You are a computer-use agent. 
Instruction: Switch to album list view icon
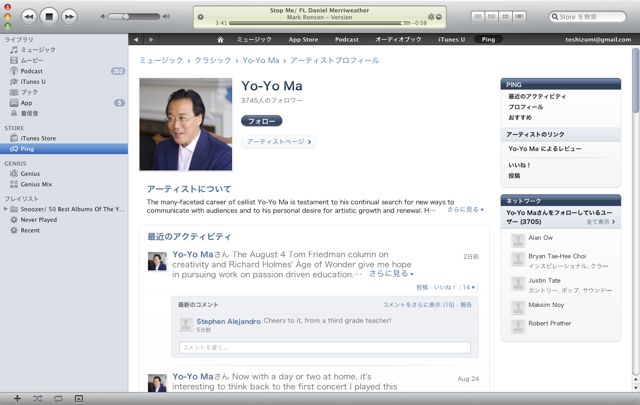pos(492,16)
